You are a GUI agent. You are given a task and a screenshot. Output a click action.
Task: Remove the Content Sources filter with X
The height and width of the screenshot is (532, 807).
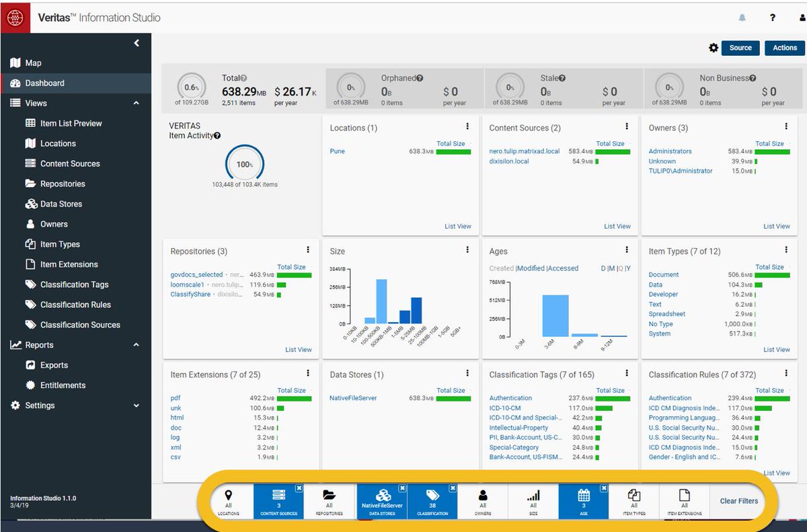300,488
